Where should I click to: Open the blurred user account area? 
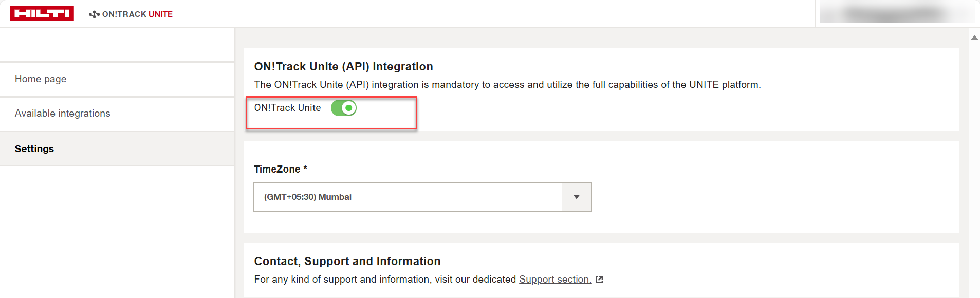tap(896, 14)
